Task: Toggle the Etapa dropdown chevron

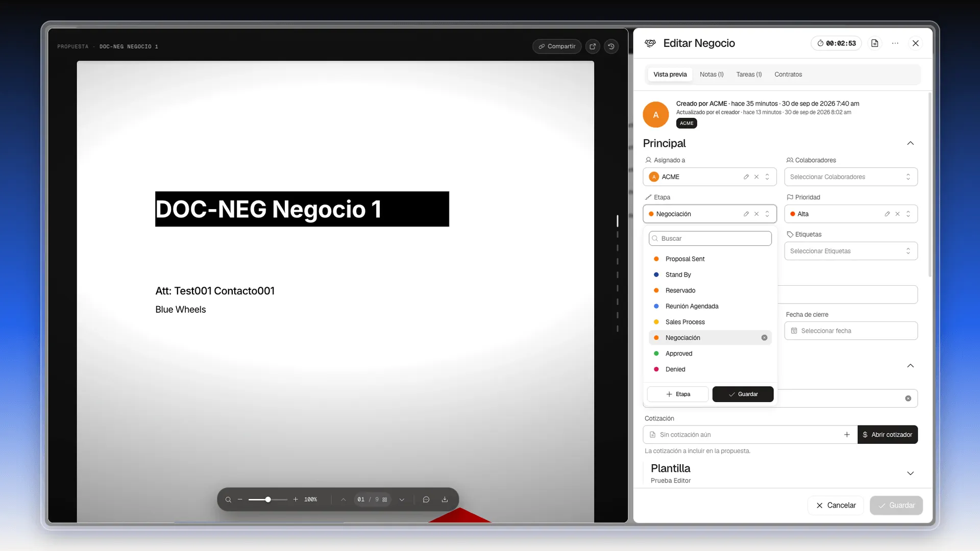Action: point(767,214)
